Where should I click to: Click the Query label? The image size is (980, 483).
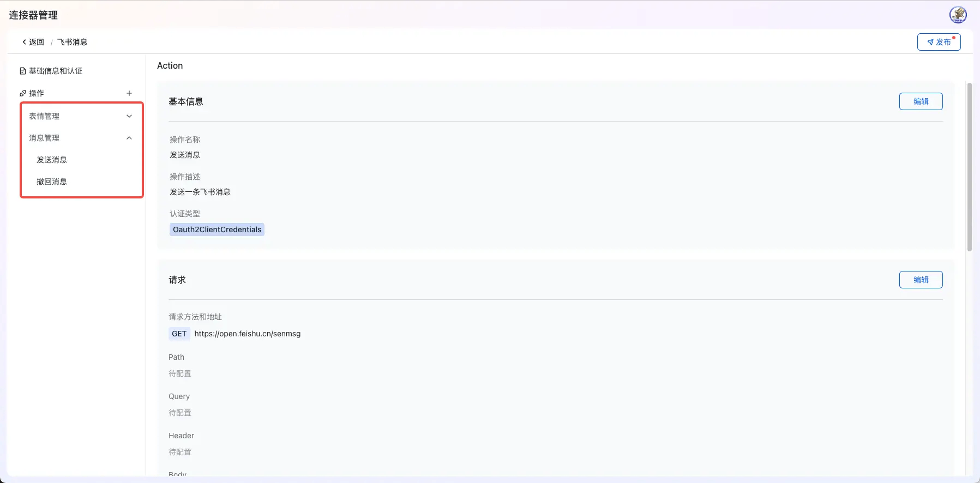tap(179, 396)
